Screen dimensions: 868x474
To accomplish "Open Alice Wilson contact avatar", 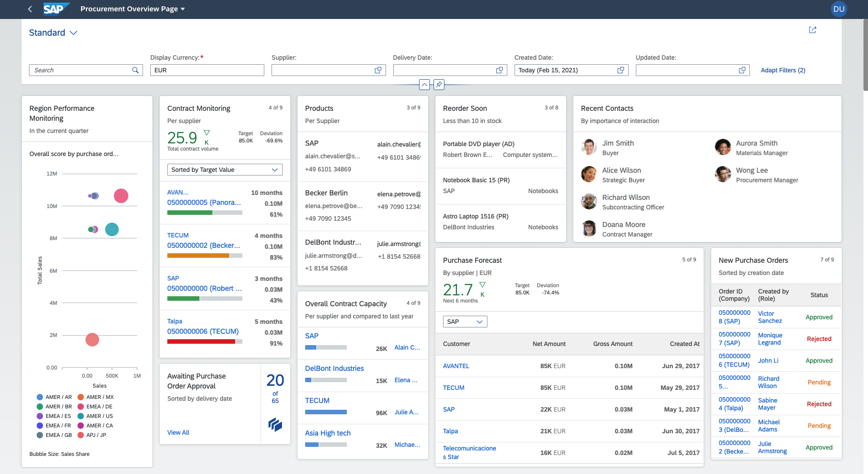I will (x=589, y=174).
